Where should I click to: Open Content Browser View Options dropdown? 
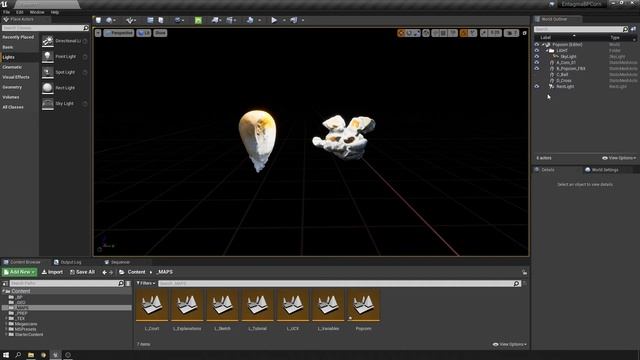tap(510, 344)
